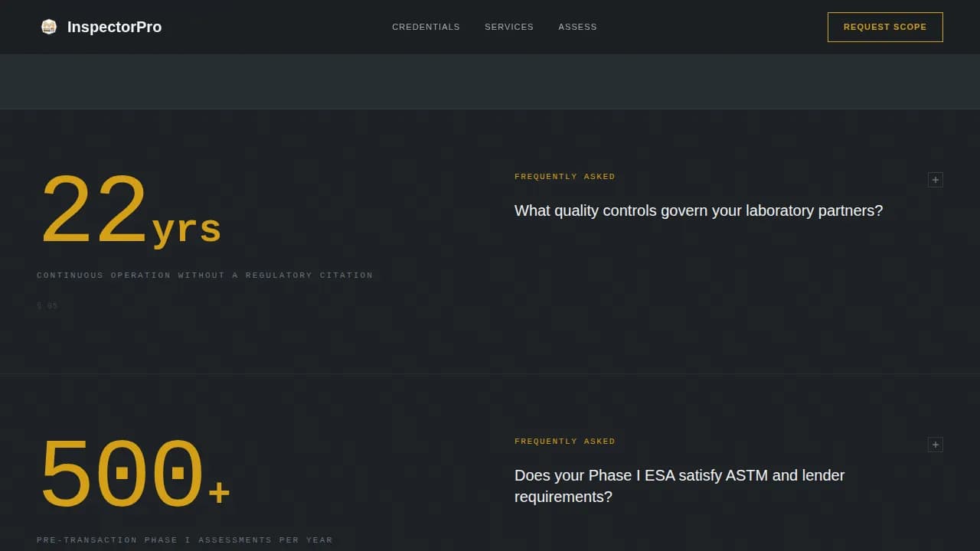The height and width of the screenshot is (551, 980).
Task: Click 'Continuous operation without a regulatory citation' caption
Action: (x=205, y=275)
